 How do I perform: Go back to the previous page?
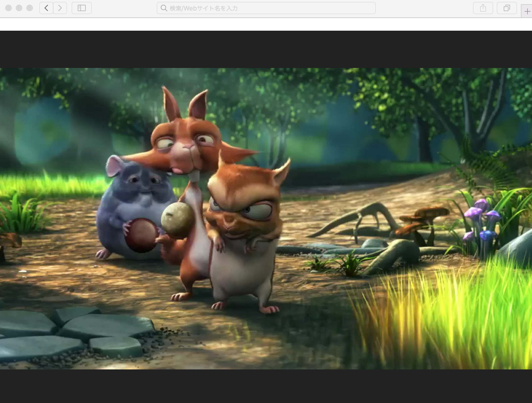46,8
